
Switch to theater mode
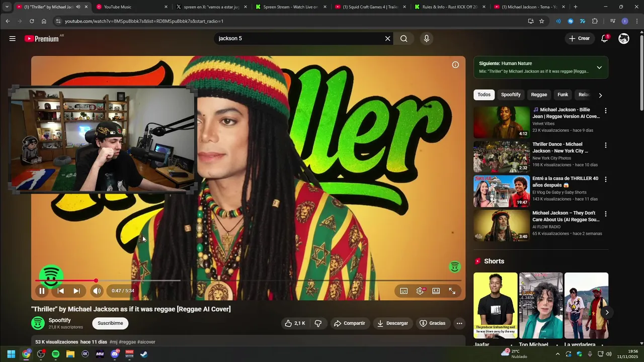click(x=436, y=291)
